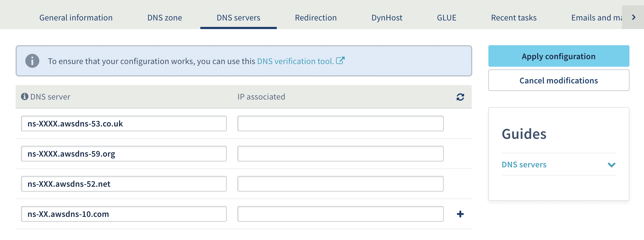Open the Redirection tab
The height and width of the screenshot is (240, 644).
pos(316,18)
